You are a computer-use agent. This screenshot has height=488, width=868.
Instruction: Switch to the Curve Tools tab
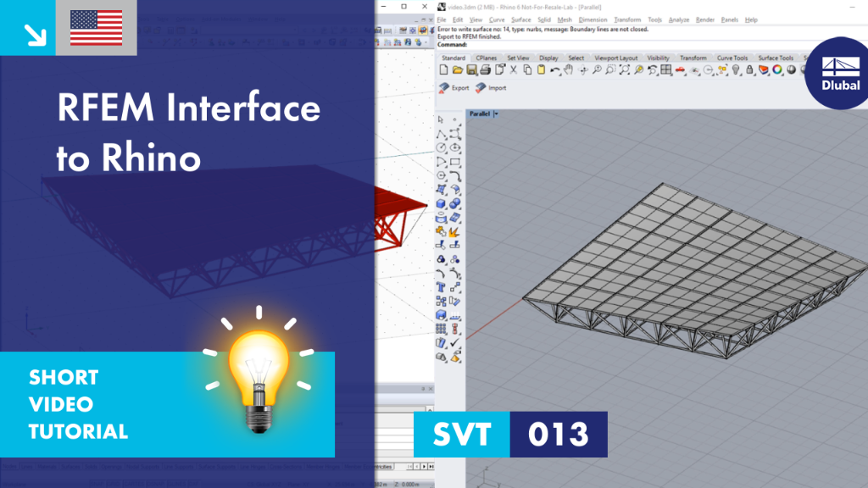tap(732, 58)
